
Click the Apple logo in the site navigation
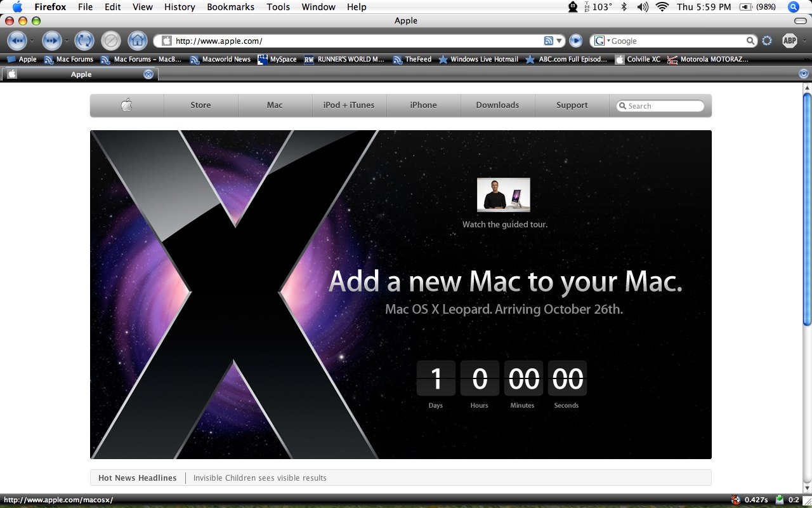pos(126,105)
